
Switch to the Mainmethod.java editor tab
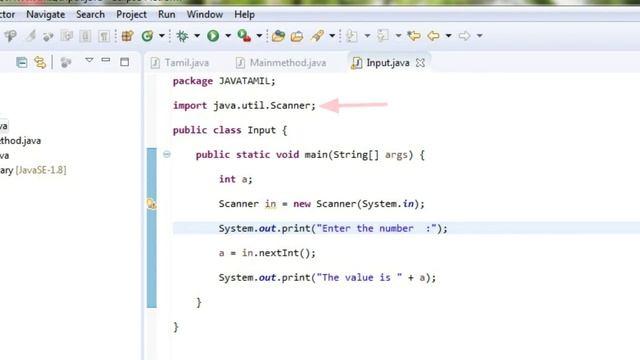[x=281, y=63]
